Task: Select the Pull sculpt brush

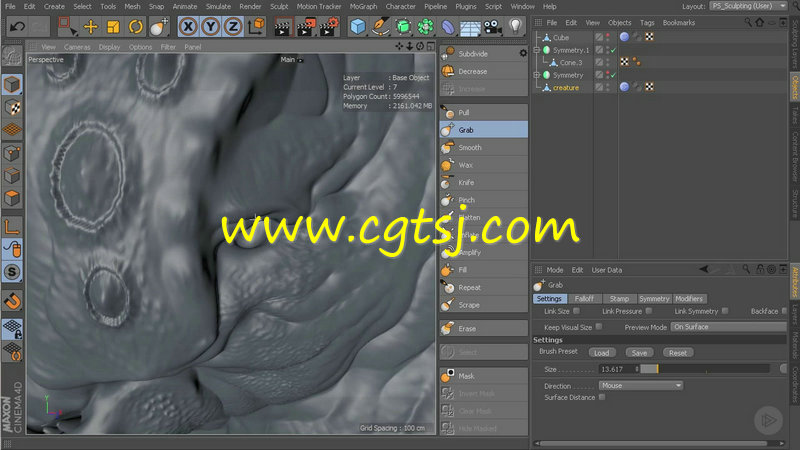Action: 484,112
